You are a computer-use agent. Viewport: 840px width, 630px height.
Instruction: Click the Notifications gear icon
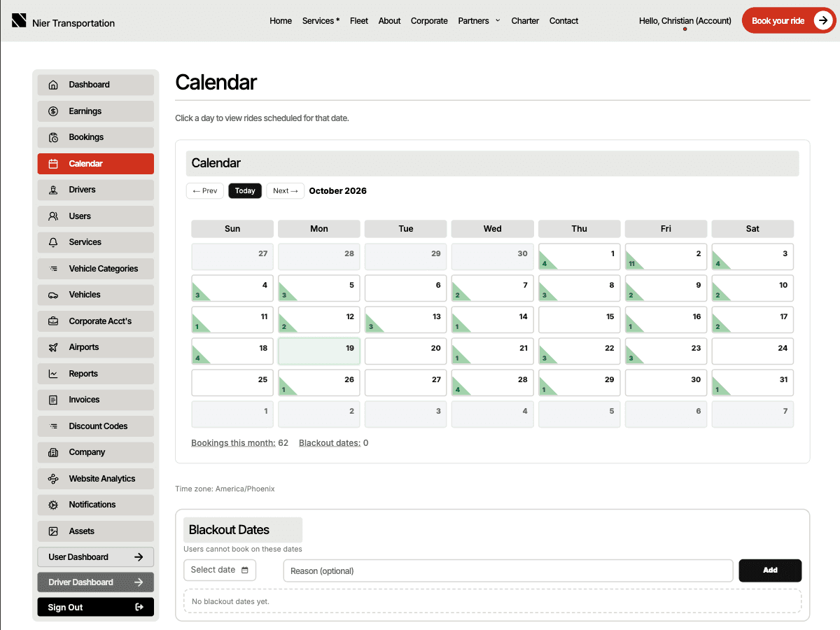[x=53, y=505]
